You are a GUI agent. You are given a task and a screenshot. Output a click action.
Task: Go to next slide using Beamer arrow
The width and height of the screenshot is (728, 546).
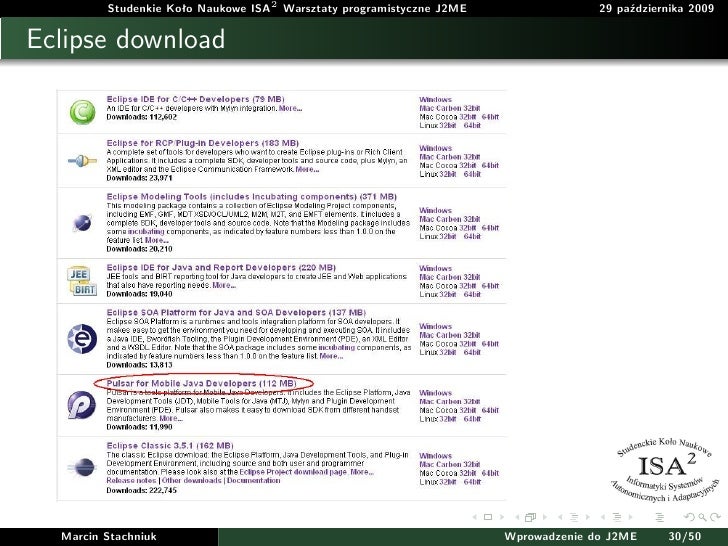coord(501,517)
